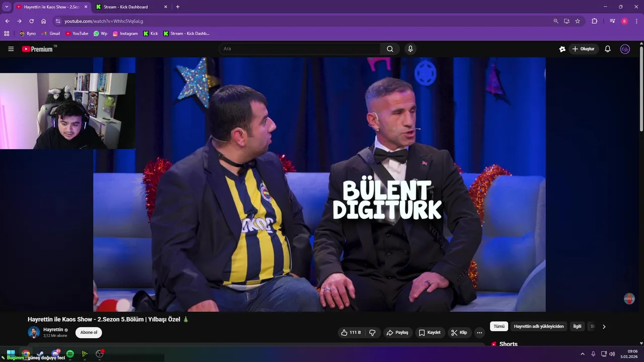Go forward in browser history
Viewport: 644px width, 362px height.
(x=19, y=21)
